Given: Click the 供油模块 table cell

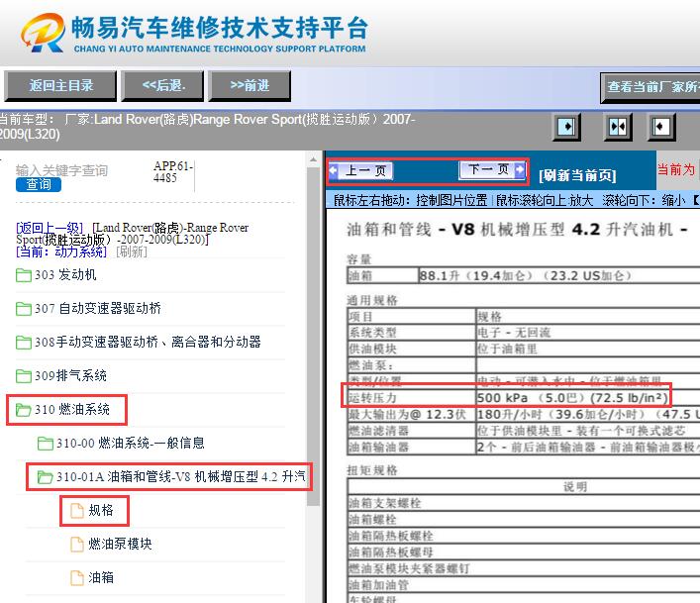Looking at the screenshot, I should point(411,349).
